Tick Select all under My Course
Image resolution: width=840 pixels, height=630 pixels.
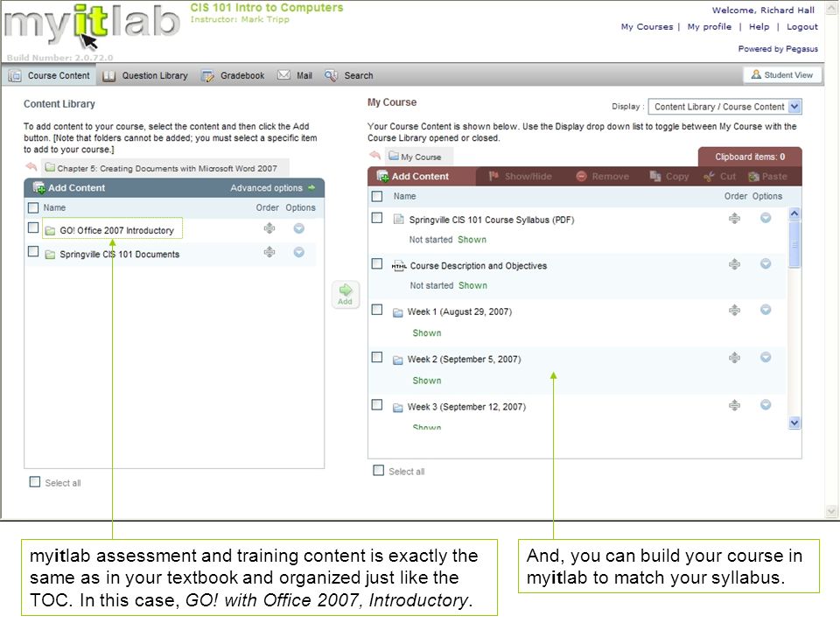(379, 471)
